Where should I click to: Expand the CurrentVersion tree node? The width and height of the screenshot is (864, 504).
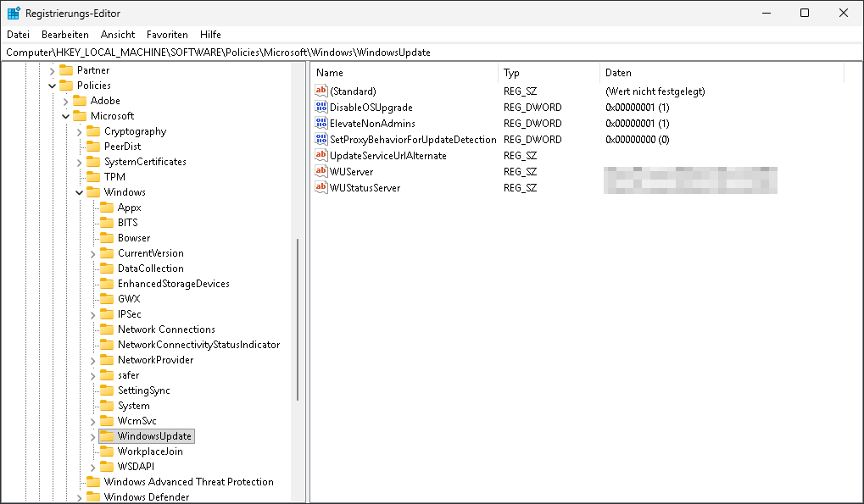[x=93, y=252]
